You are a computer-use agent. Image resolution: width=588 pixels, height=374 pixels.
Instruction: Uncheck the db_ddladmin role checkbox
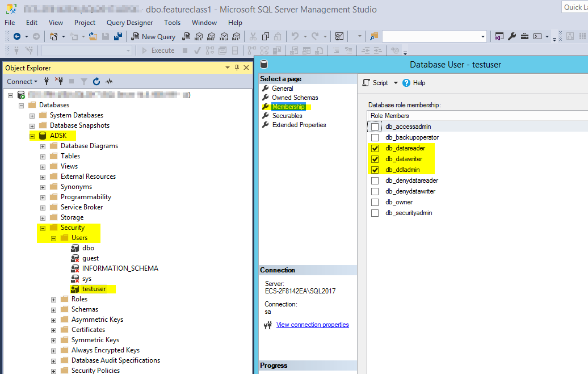375,170
